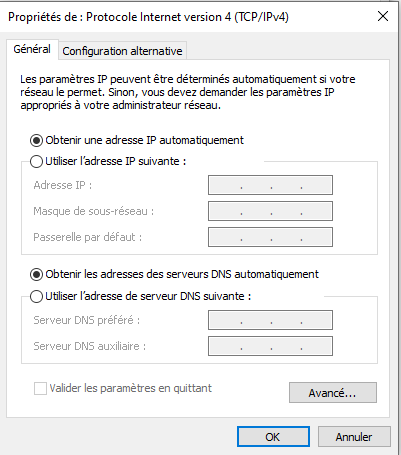This screenshot has width=401, height=455.
Task: Click last octet of Serveur DNS préféré field
Action: (x=316, y=320)
